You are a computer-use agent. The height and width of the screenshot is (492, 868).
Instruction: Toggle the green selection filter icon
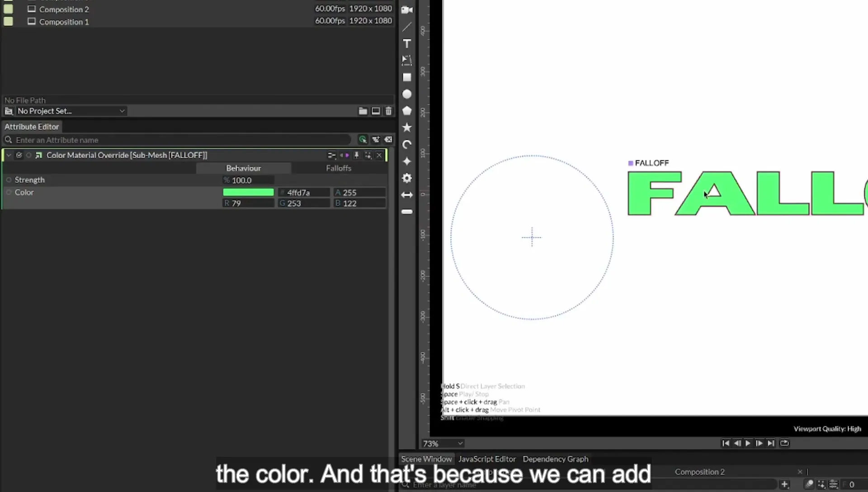click(x=363, y=140)
